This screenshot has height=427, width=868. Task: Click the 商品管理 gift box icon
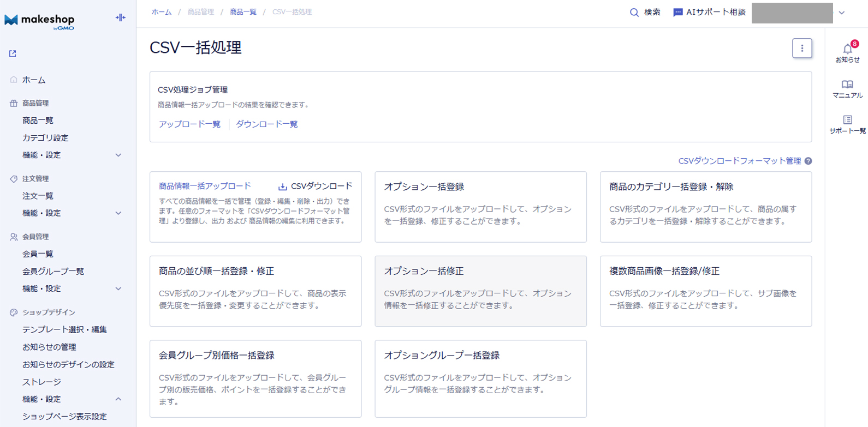14,103
